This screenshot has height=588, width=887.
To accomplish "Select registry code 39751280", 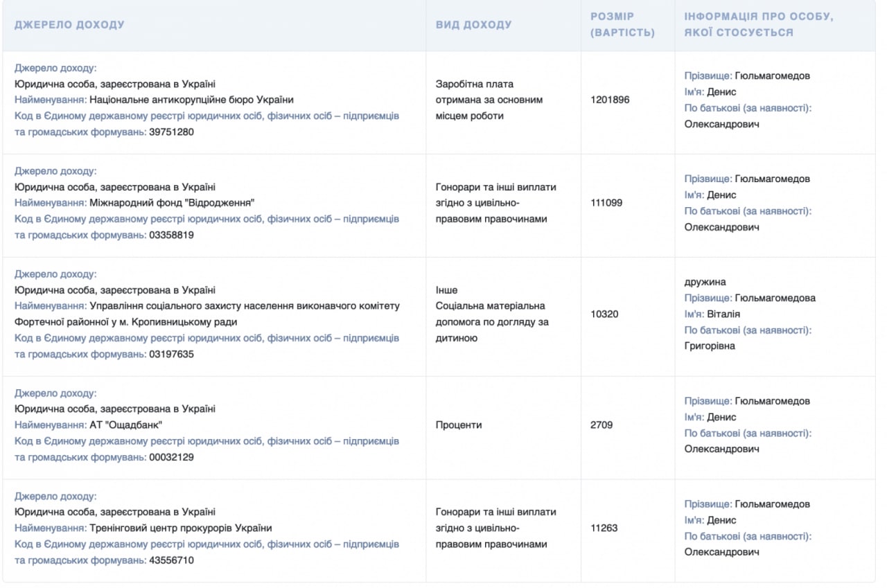I will click(171, 132).
